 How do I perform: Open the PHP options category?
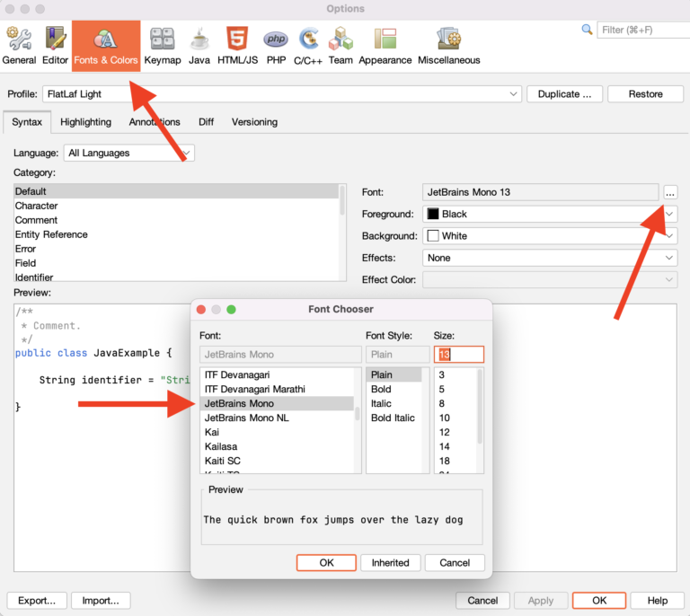(276, 46)
